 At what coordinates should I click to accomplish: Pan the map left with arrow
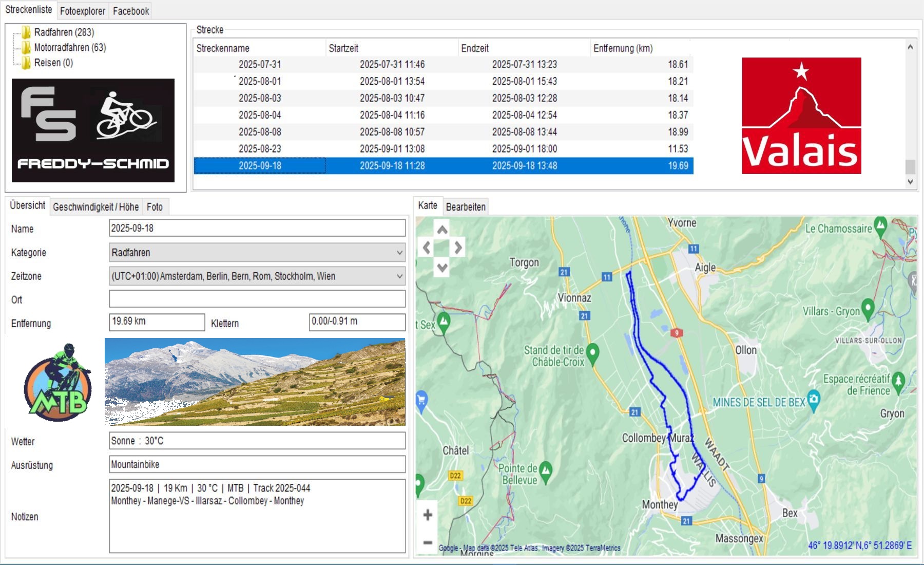coord(426,248)
